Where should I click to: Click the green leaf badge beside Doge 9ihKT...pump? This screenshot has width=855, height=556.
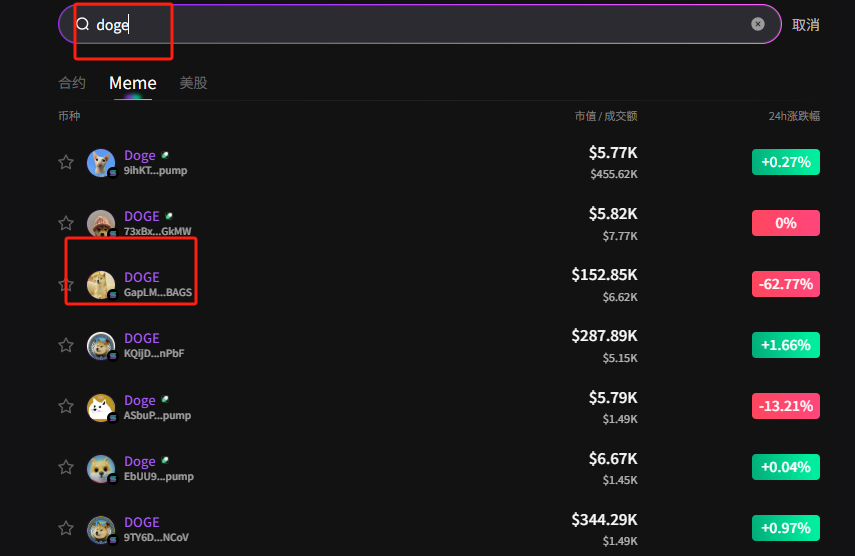[165, 155]
